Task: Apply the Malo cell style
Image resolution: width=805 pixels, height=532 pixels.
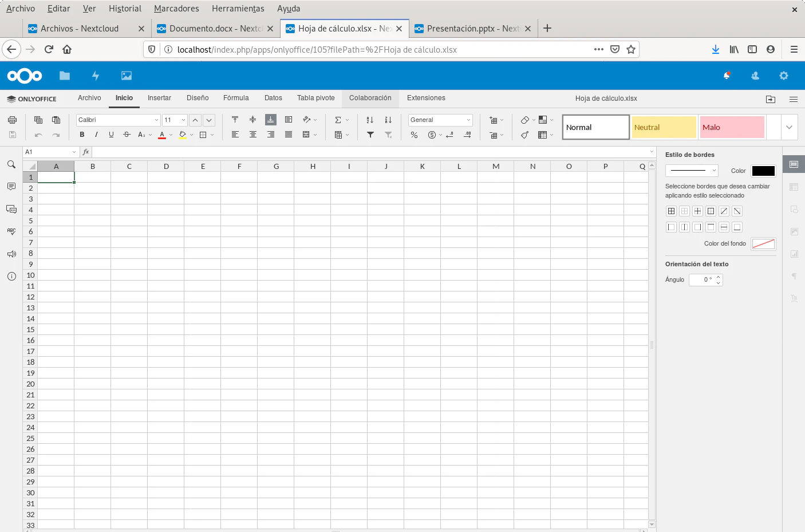Action: (x=732, y=127)
